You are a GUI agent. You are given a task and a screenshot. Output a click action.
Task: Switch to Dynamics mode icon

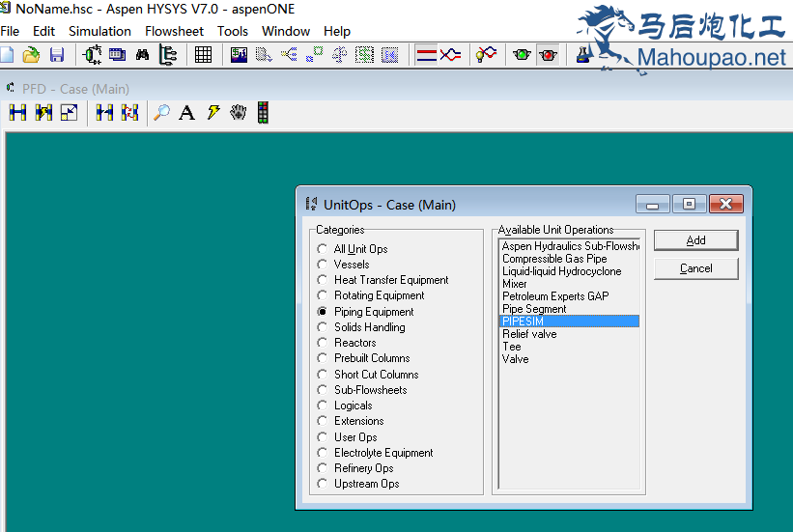(450, 54)
